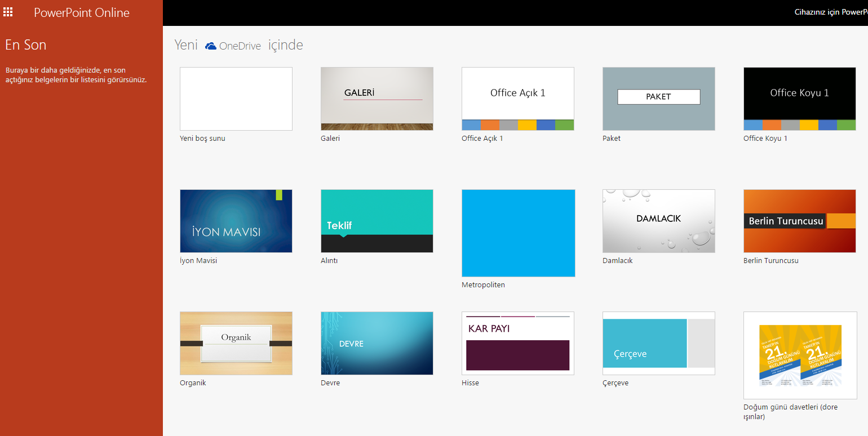Click the 'Yeni boş sunu' caption
The width and height of the screenshot is (868, 436).
[202, 138]
